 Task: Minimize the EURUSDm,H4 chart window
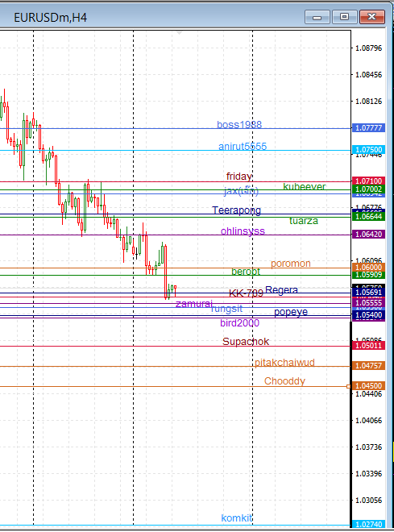coord(317,17)
